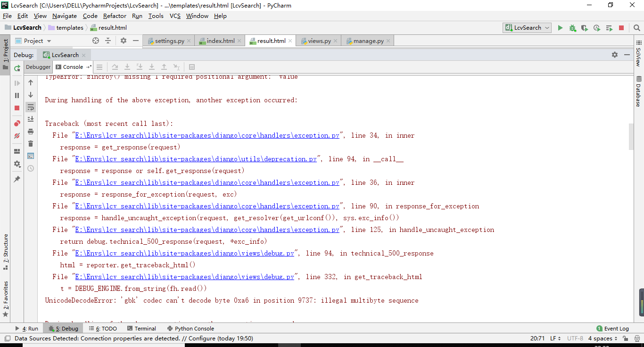Switch to the views.py tab

[x=319, y=41]
